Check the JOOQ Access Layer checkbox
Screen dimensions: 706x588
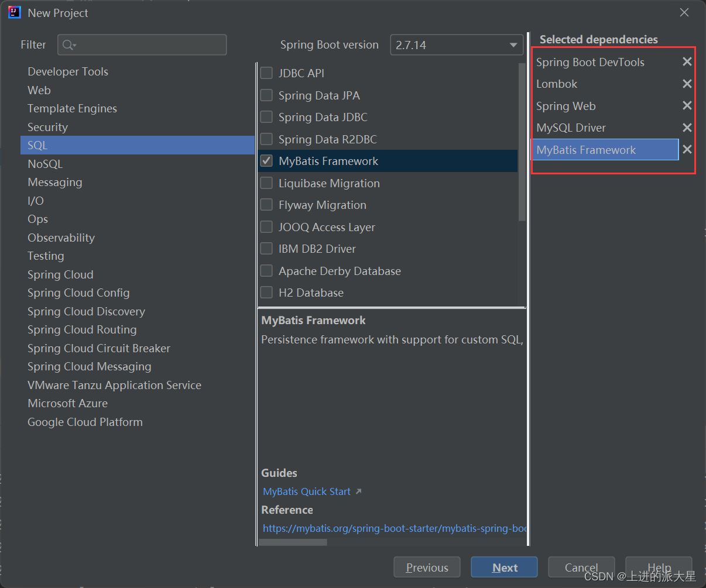266,227
